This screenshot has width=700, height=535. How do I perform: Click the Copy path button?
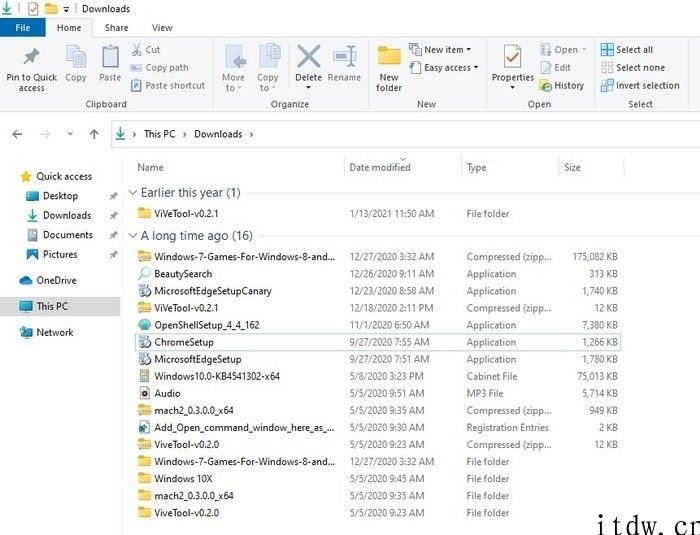159,68
